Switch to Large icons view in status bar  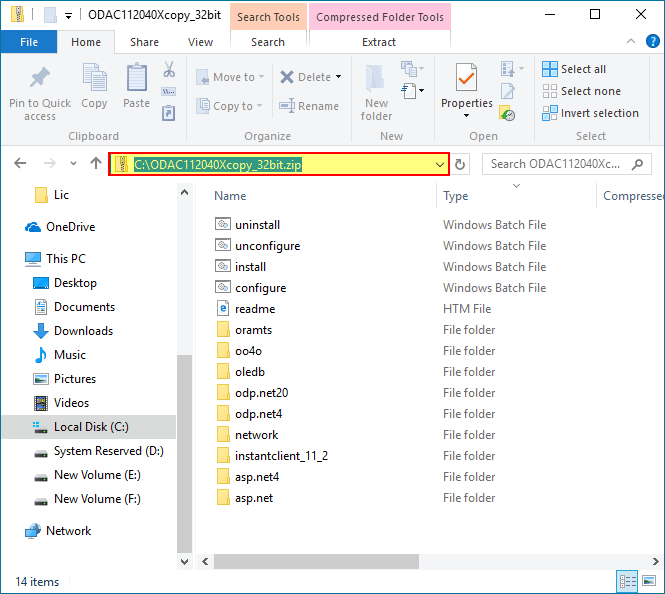pos(649,581)
